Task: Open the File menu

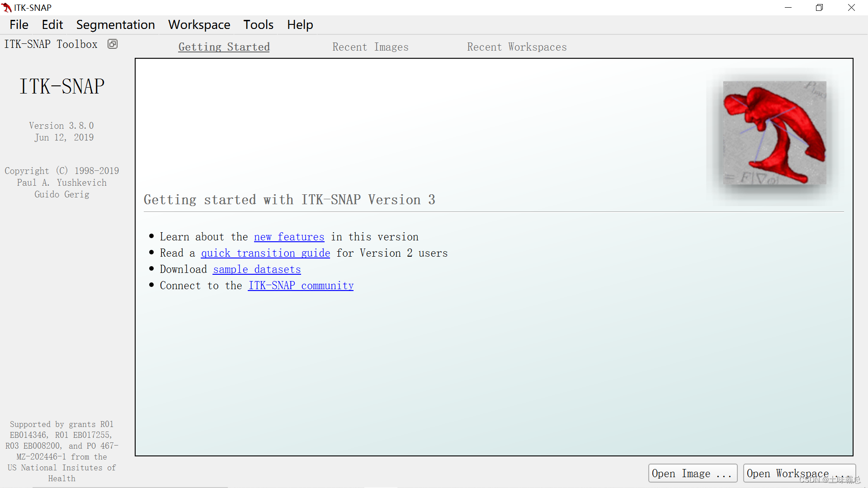Action: tap(19, 24)
